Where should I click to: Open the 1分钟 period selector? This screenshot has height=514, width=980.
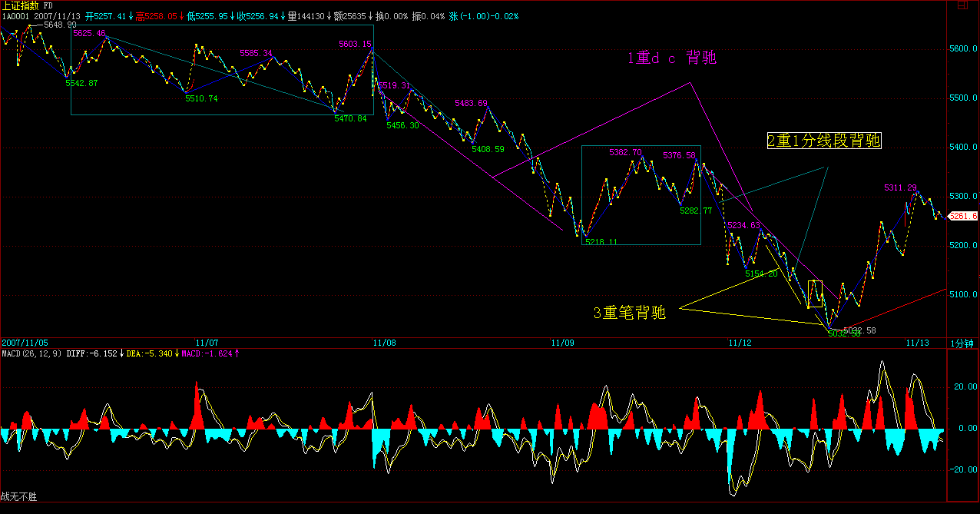click(x=963, y=343)
